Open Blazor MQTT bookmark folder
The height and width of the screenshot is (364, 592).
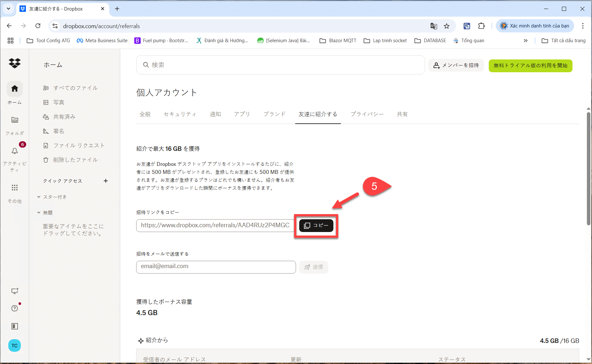pos(338,41)
